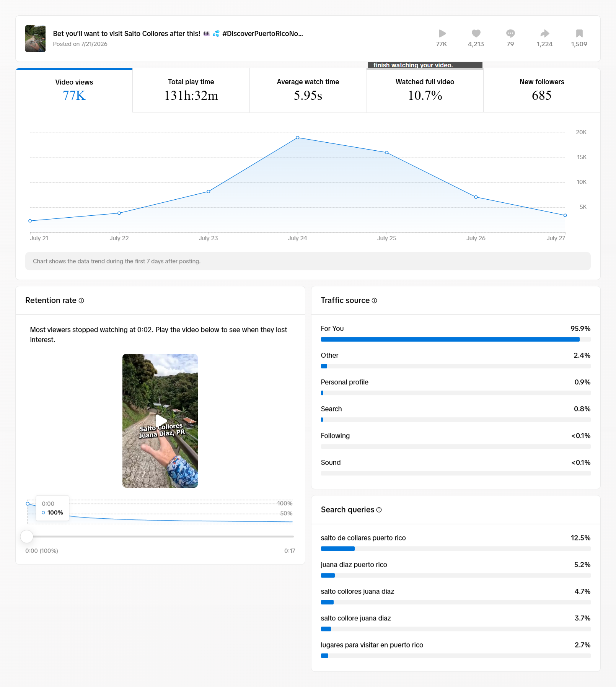Switch to the Average watch time tab

tap(308, 90)
